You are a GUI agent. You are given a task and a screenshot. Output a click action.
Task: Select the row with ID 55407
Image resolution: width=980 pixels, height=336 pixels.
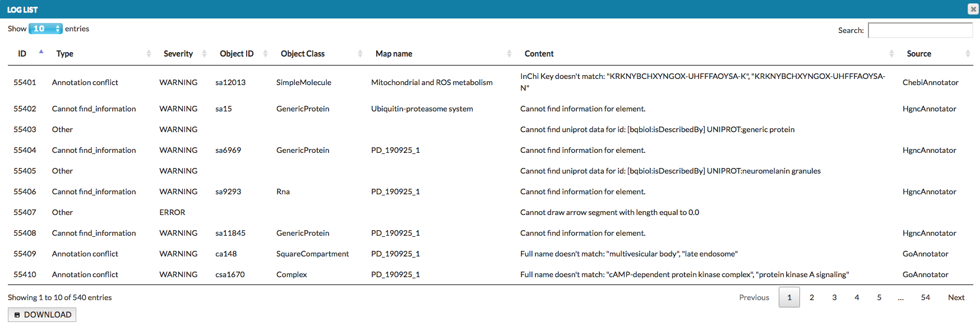pos(25,212)
